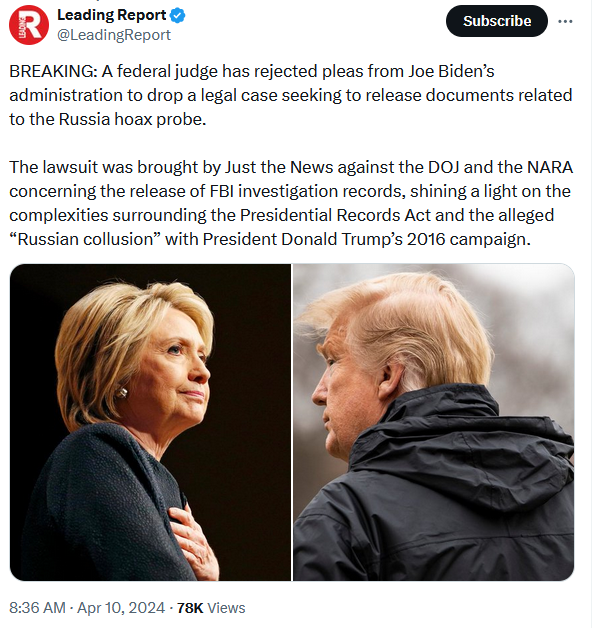Image resolution: width=592 pixels, height=628 pixels.
Task: Subscribe to Leading Report
Action: (x=497, y=21)
